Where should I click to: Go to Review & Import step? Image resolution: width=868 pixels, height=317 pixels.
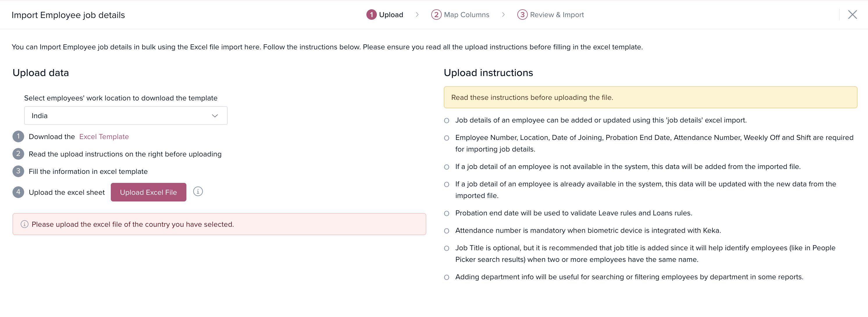[557, 15]
